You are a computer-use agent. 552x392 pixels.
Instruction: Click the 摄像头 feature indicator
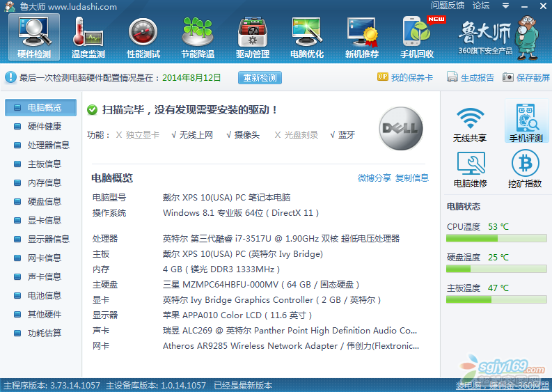(243, 135)
